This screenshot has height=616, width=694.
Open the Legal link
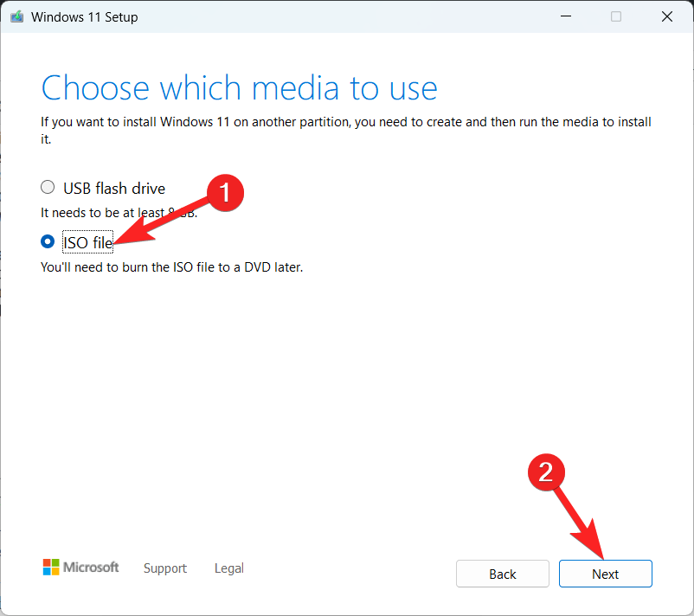tap(228, 568)
